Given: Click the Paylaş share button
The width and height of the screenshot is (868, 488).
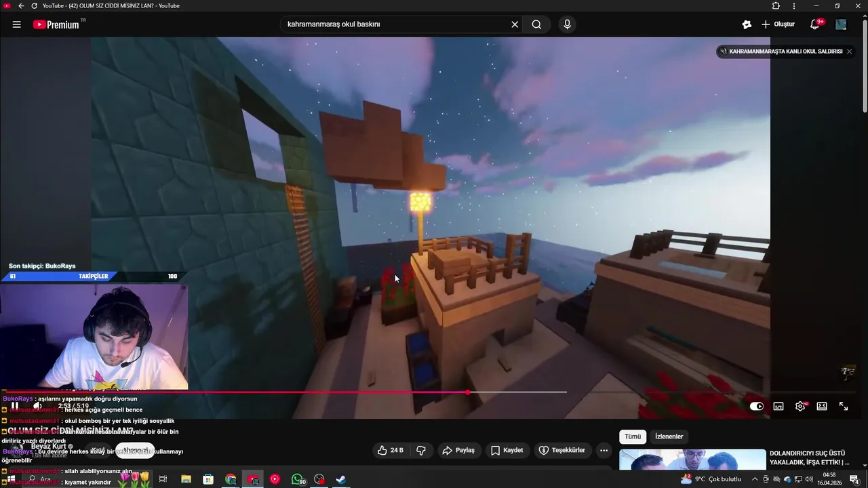Looking at the screenshot, I should pos(458,450).
